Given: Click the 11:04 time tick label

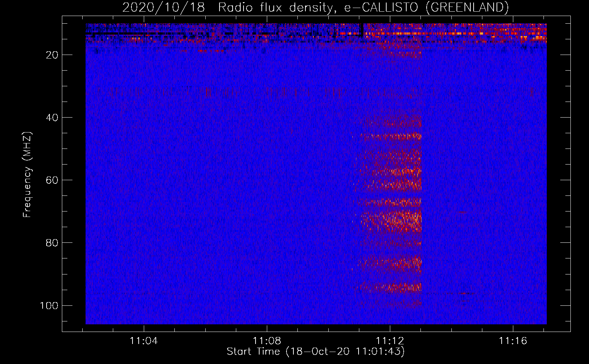Looking at the screenshot, I should (144, 341).
